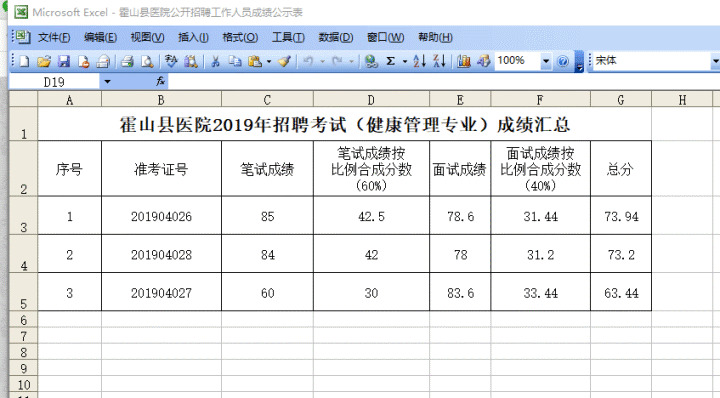Open the 插入(I) menu
The height and width of the screenshot is (398, 720).
(193, 37)
